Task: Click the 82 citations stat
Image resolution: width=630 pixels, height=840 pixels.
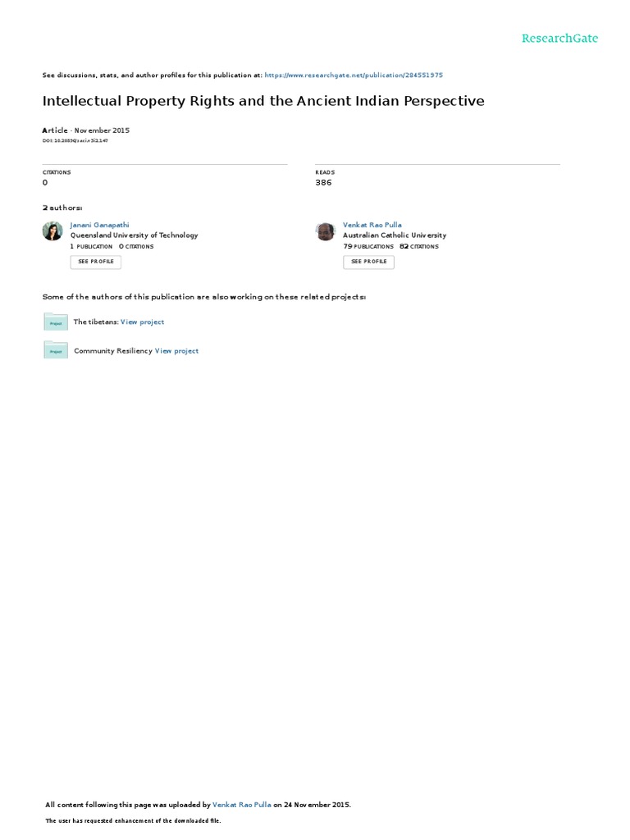Action: tap(419, 246)
